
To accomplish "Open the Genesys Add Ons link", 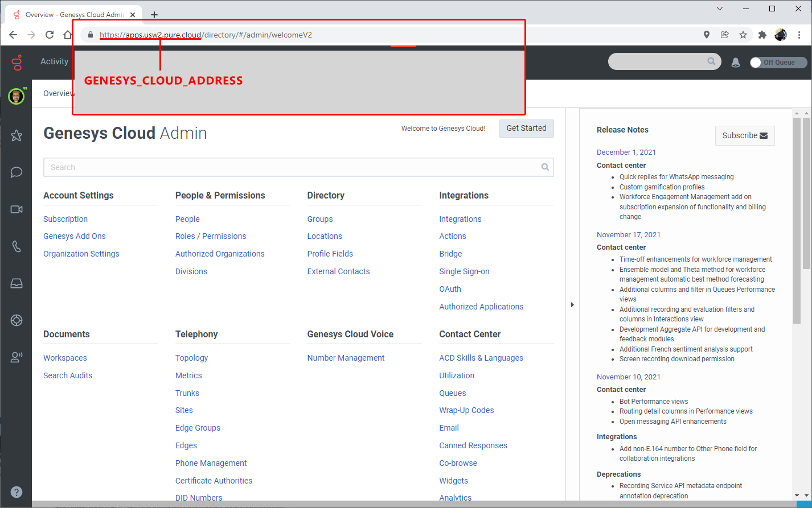I will coord(75,236).
